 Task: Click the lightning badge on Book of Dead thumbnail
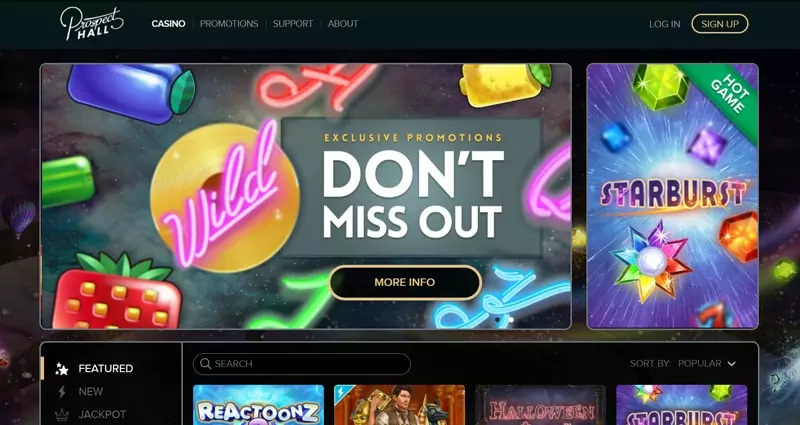341,392
